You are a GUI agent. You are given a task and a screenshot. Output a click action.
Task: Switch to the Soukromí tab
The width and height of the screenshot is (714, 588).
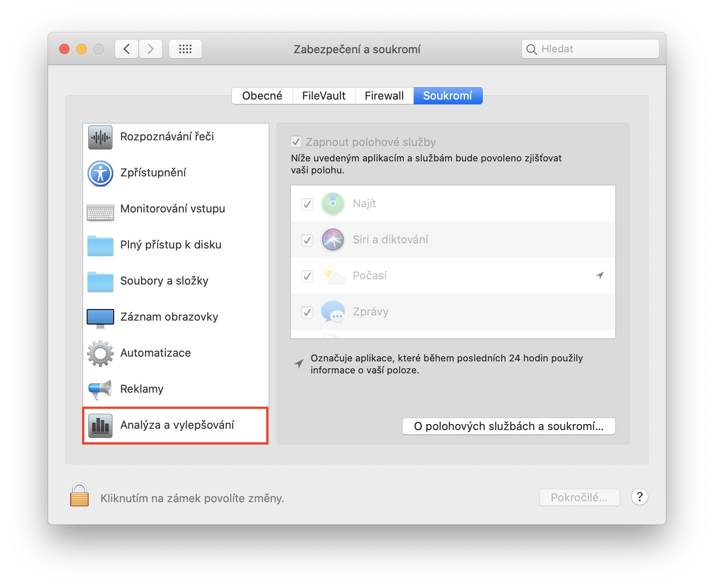click(x=448, y=96)
